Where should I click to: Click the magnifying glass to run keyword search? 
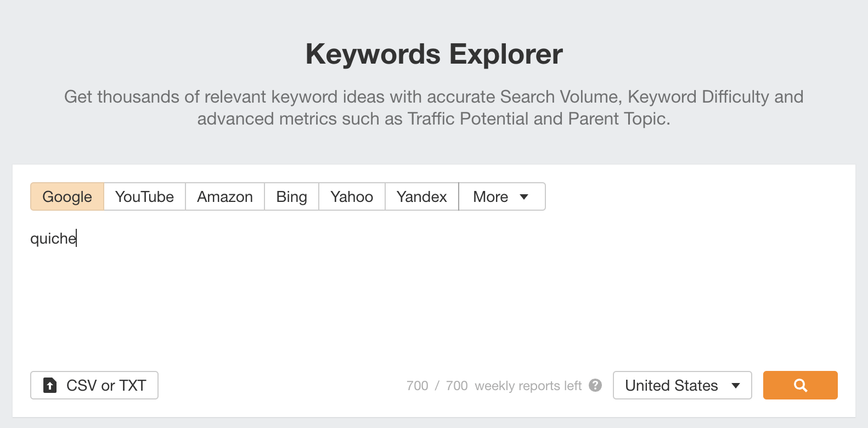click(800, 385)
